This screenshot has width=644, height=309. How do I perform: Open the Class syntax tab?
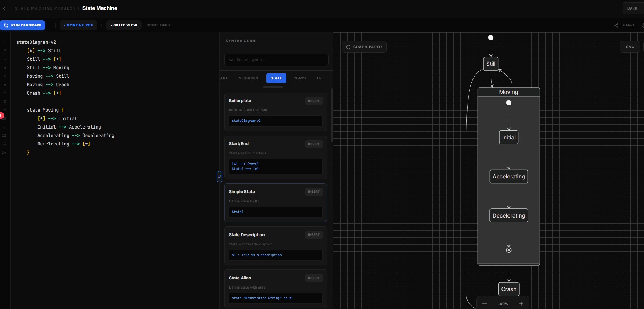(x=299, y=78)
